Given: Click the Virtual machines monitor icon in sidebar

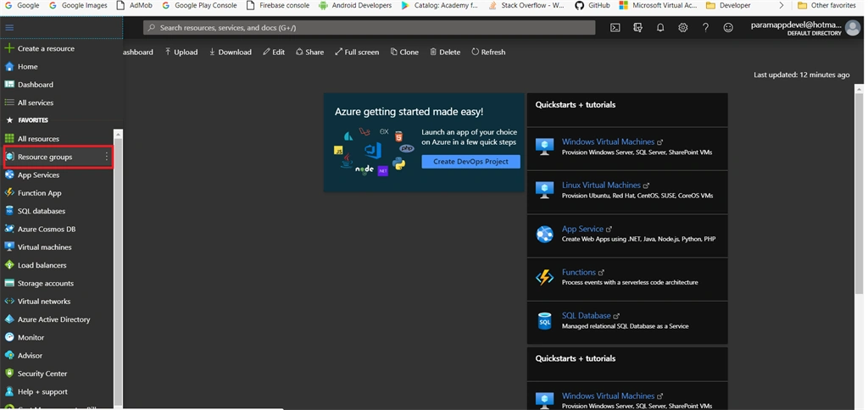Looking at the screenshot, I should (8, 247).
